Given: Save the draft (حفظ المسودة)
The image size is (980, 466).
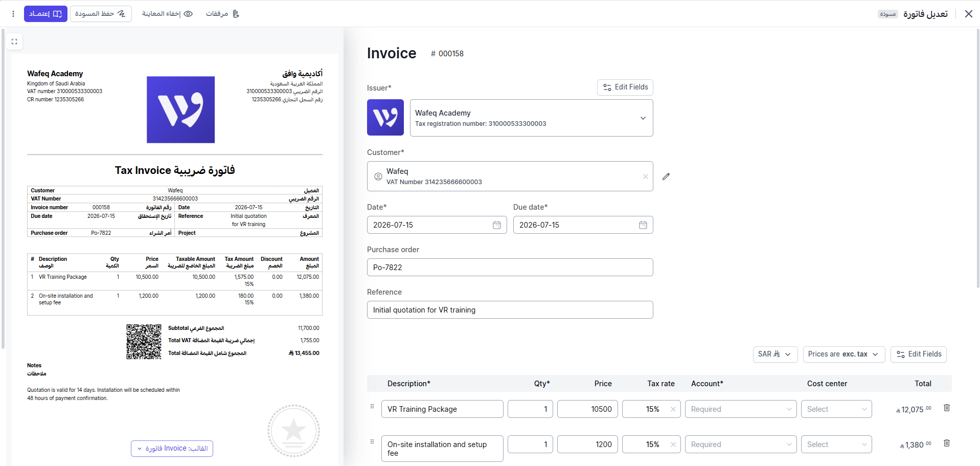Looking at the screenshot, I should 100,14.
